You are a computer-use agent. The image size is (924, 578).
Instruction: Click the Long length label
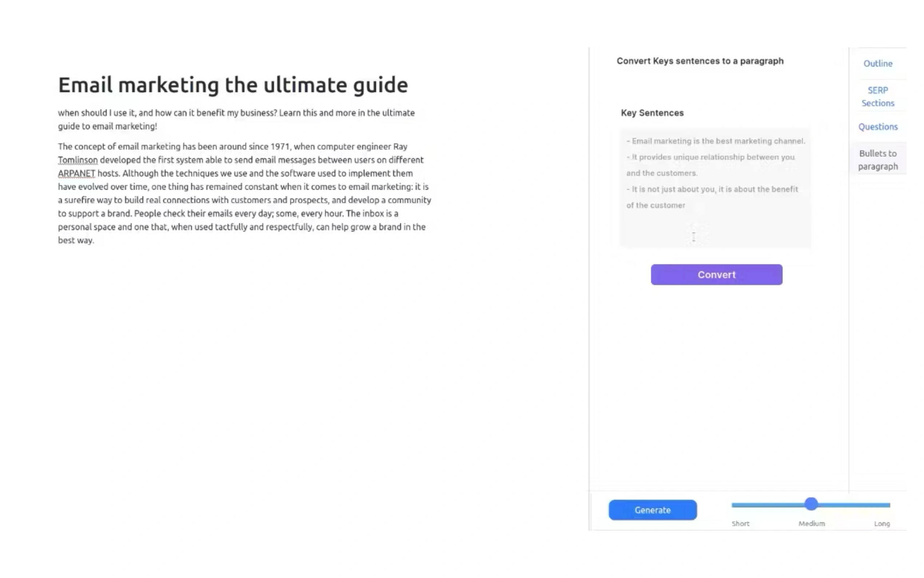(x=881, y=523)
